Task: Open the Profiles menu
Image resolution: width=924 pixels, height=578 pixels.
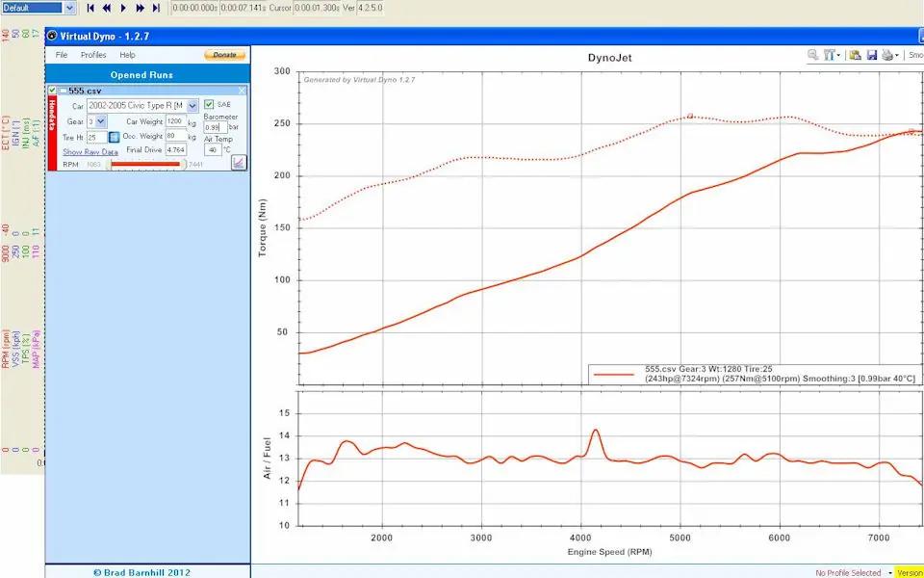Action: point(93,55)
